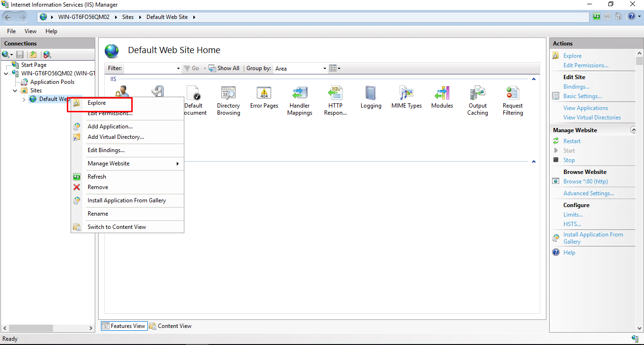
Task: Open Output Caching feature
Action: pos(477,101)
